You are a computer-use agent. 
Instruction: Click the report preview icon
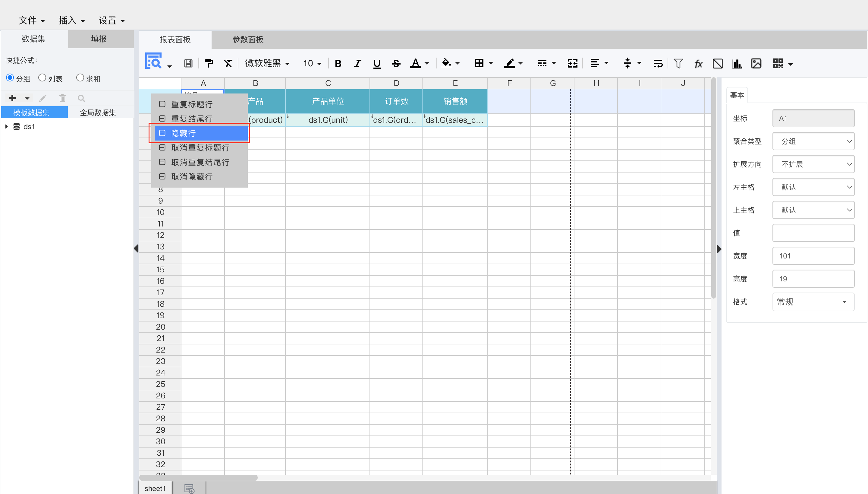pyautogui.click(x=153, y=61)
